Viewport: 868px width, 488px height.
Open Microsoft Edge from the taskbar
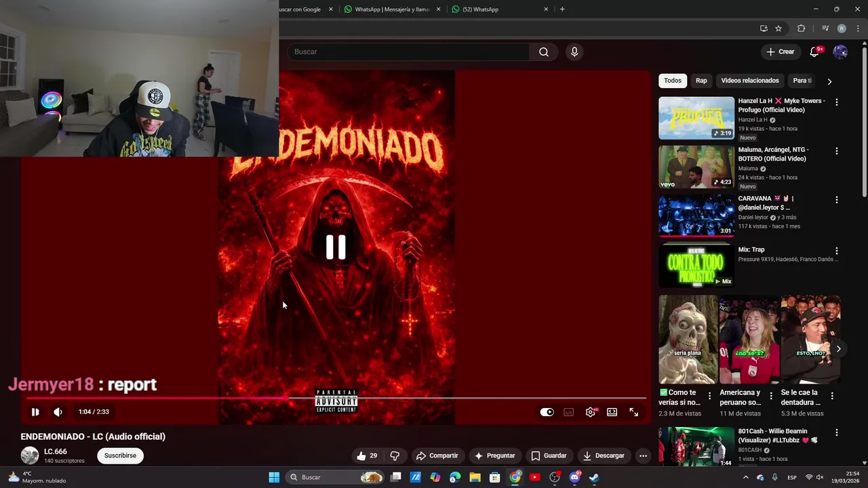tap(455, 477)
